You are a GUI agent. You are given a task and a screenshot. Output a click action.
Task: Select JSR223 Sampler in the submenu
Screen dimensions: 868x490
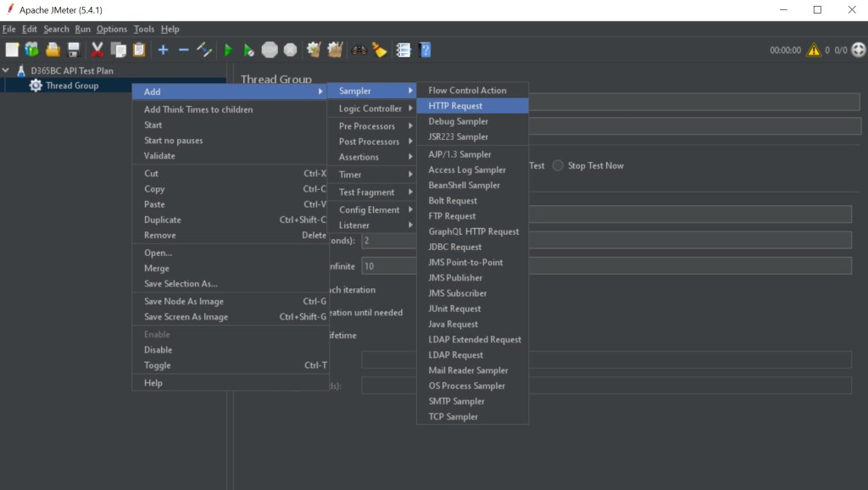pos(458,136)
